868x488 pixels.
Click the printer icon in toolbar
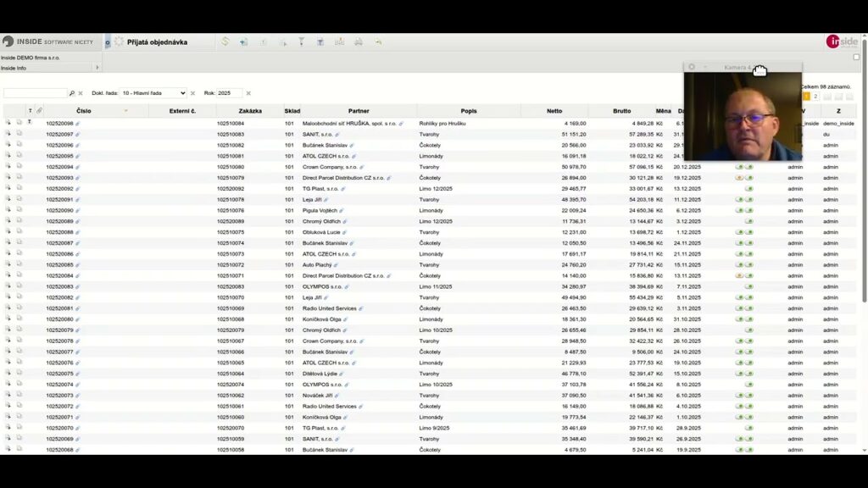click(359, 42)
